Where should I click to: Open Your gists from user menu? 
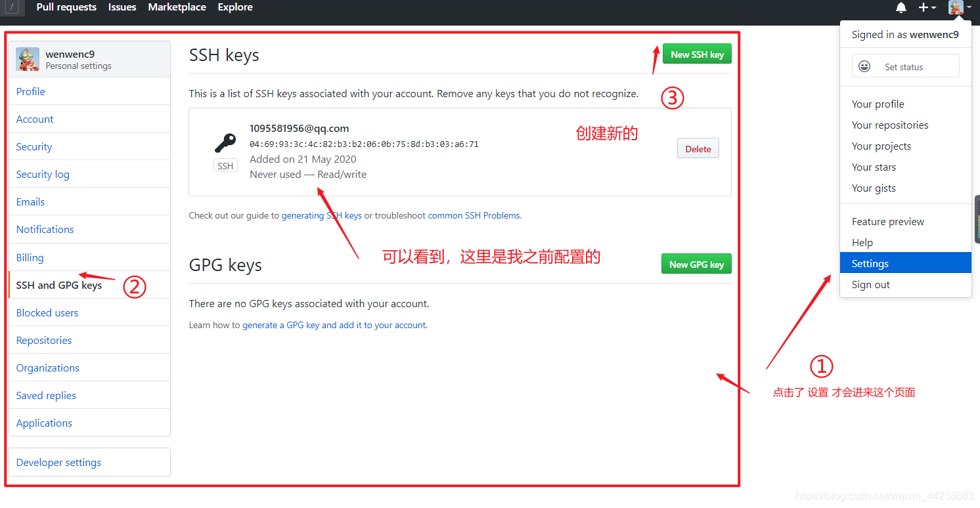pos(906,188)
